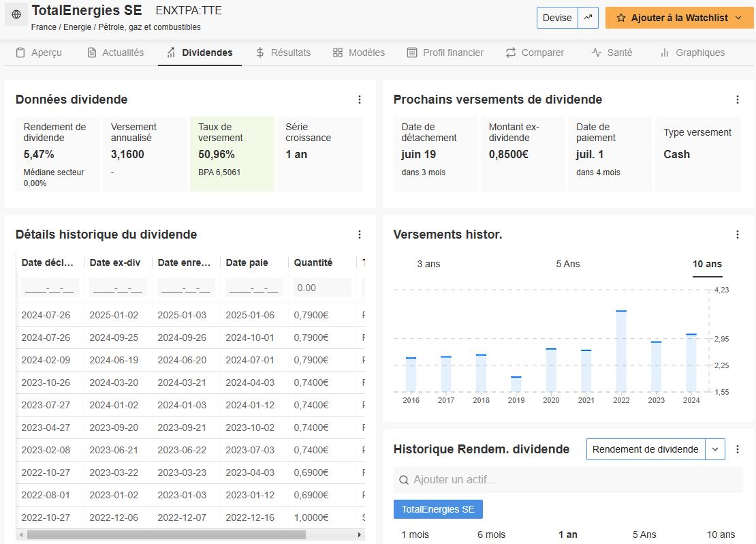This screenshot has height=544, width=756.
Task: Click the Taux de versement 50,96% card
Action: click(x=232, y=154)
